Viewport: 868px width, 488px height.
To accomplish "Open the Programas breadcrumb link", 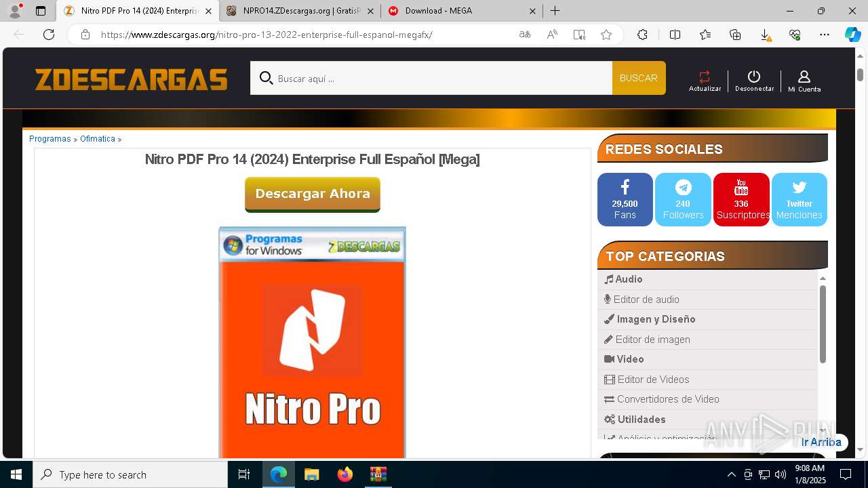I will [50, 139].
